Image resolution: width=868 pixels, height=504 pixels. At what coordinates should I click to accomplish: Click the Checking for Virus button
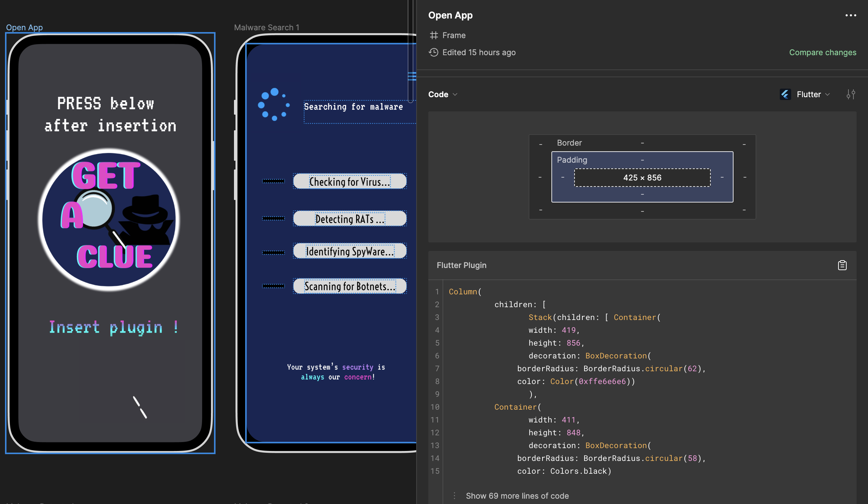(349, 182)
